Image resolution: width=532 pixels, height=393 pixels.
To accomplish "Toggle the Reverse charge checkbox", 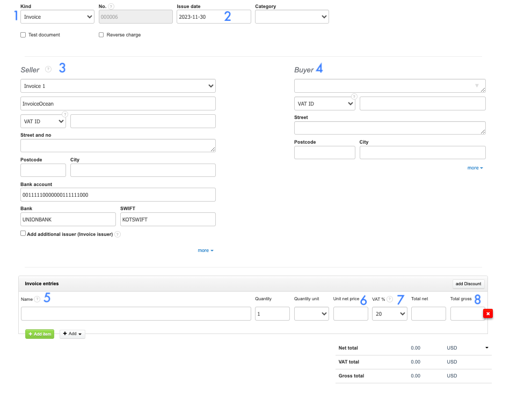I will (101, 35).
